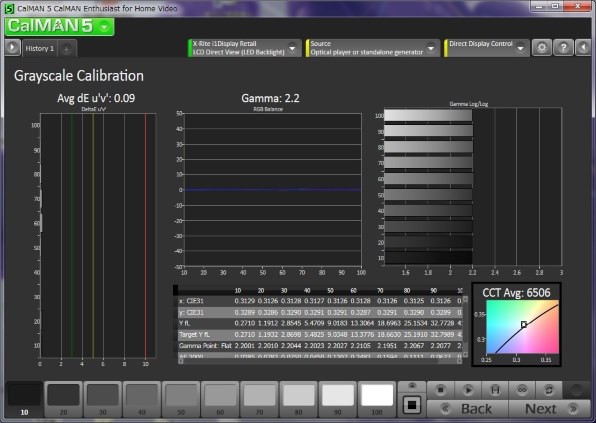Viewport: 596px width, 423px height.
Task: Click the x: CIE31 row label
Action: click(x=191, y=301)
